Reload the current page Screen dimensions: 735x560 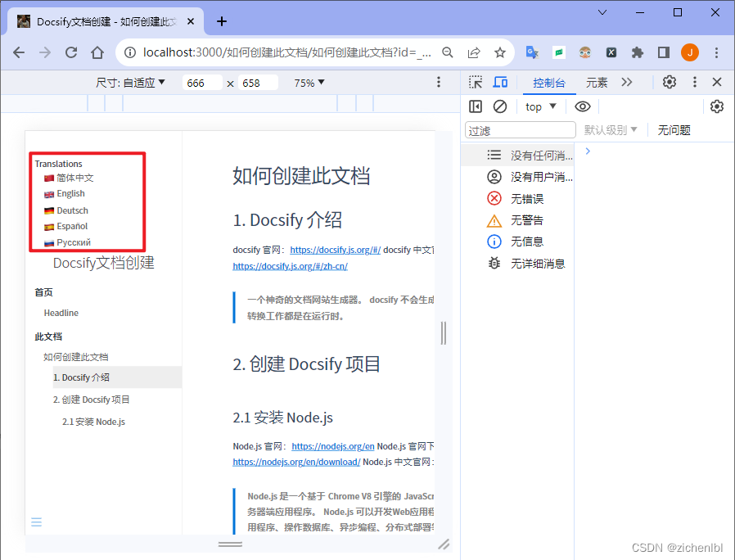coord(71,52)
